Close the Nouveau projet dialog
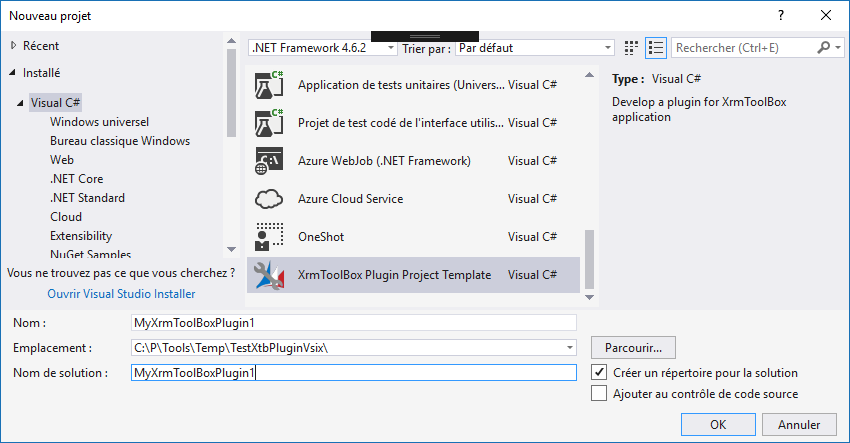The width and height of the screenshot is (850, 443). [x=826, y=15]
